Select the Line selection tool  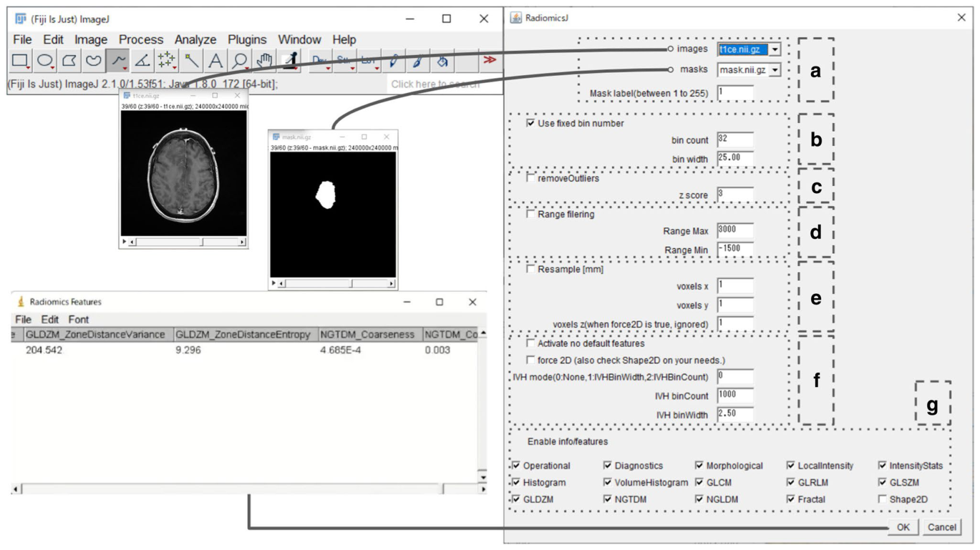pyautogui.click(x=117, y=61)
